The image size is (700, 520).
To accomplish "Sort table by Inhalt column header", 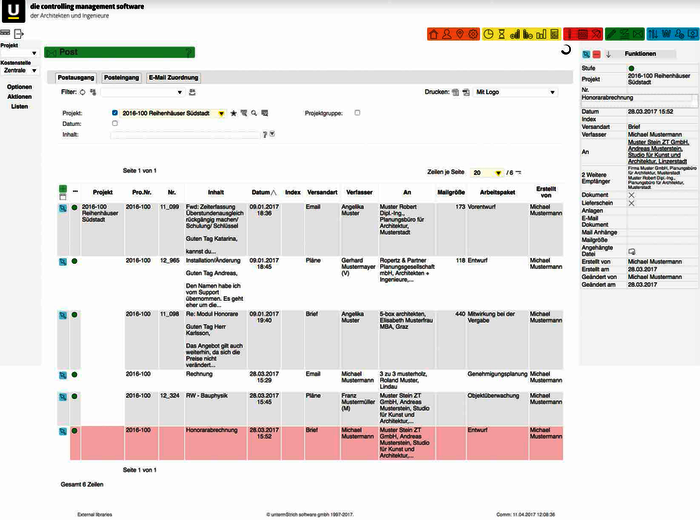I will coord(216,192).
